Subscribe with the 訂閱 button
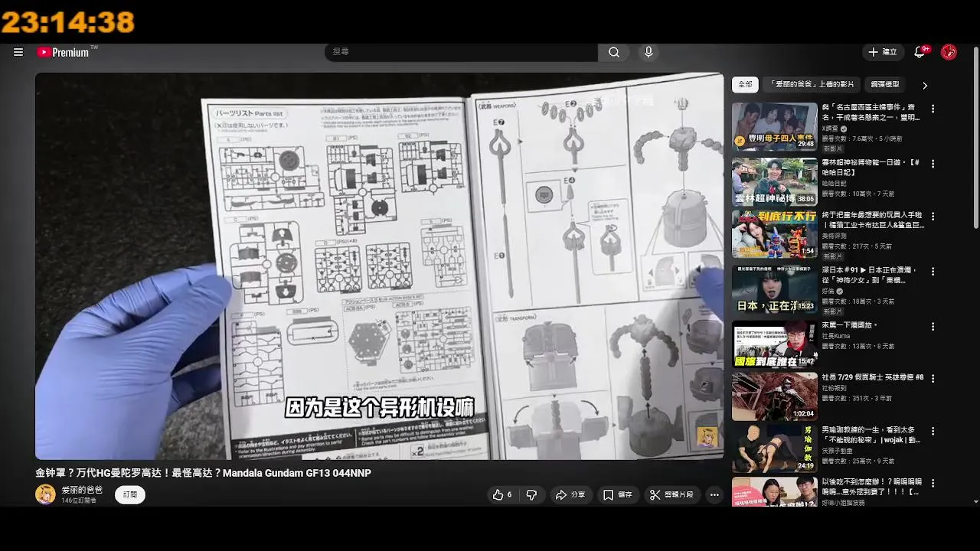The height and width of the screenshot is (551, 980). (x=130, y=494)
